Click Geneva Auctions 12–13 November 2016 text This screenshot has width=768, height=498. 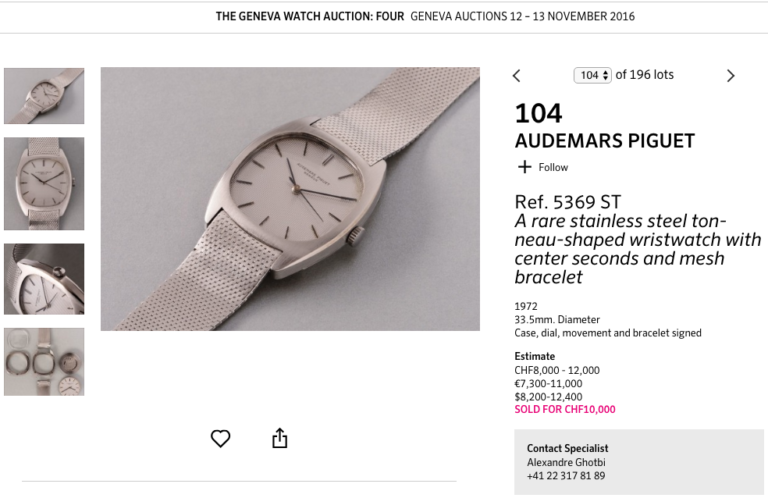click(522, 16)
